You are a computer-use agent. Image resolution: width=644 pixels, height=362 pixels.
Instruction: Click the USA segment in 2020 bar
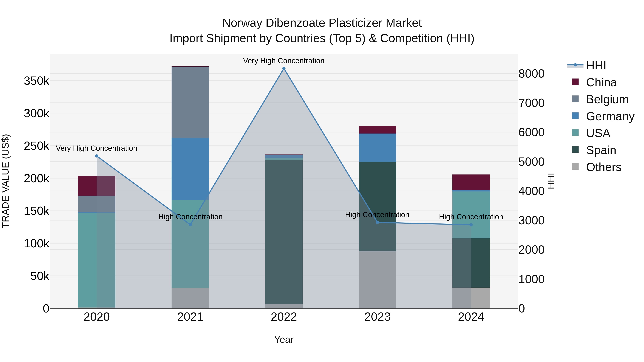click(97, 260)
